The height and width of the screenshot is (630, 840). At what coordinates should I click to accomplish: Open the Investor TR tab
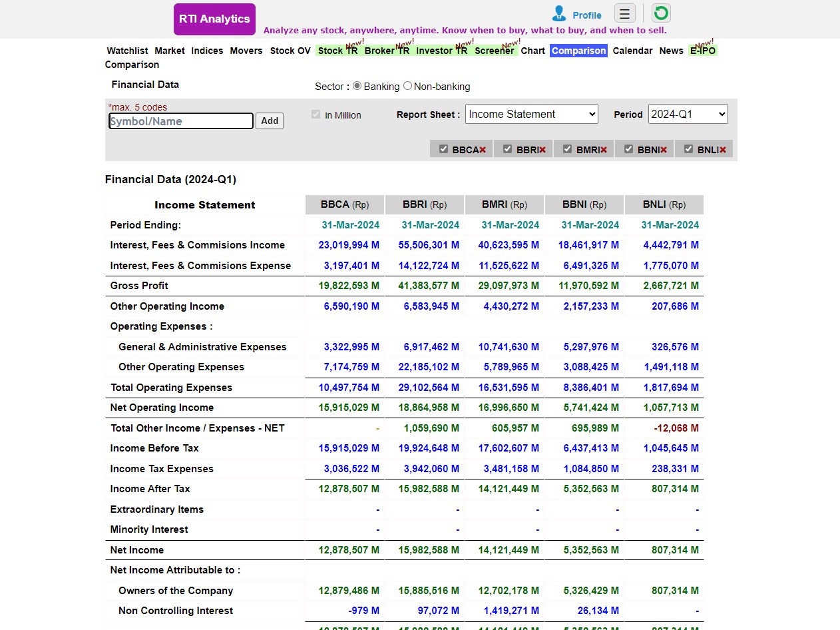point(442,51)
